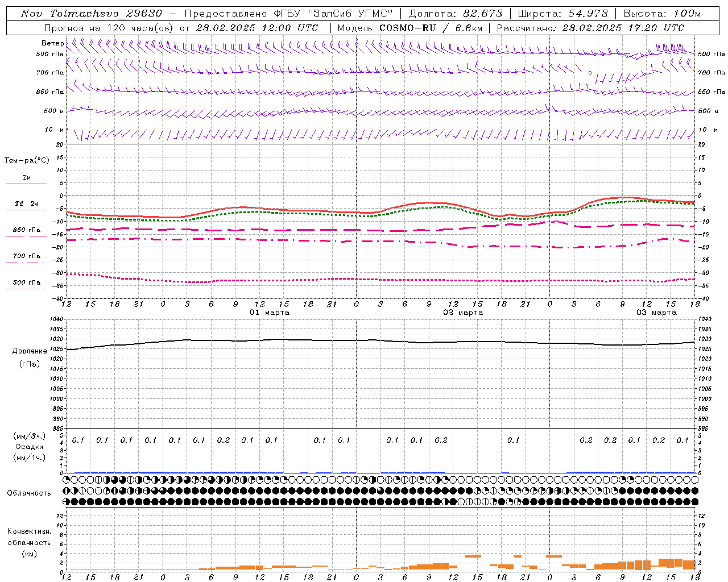Click the Td 2м legend entry

26,203
